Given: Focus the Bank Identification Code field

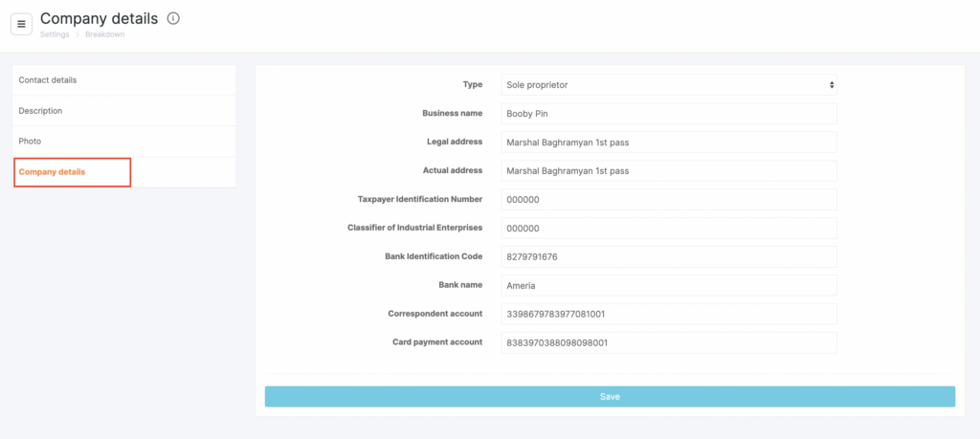Looking at the screenshot, I should point(669,257).
